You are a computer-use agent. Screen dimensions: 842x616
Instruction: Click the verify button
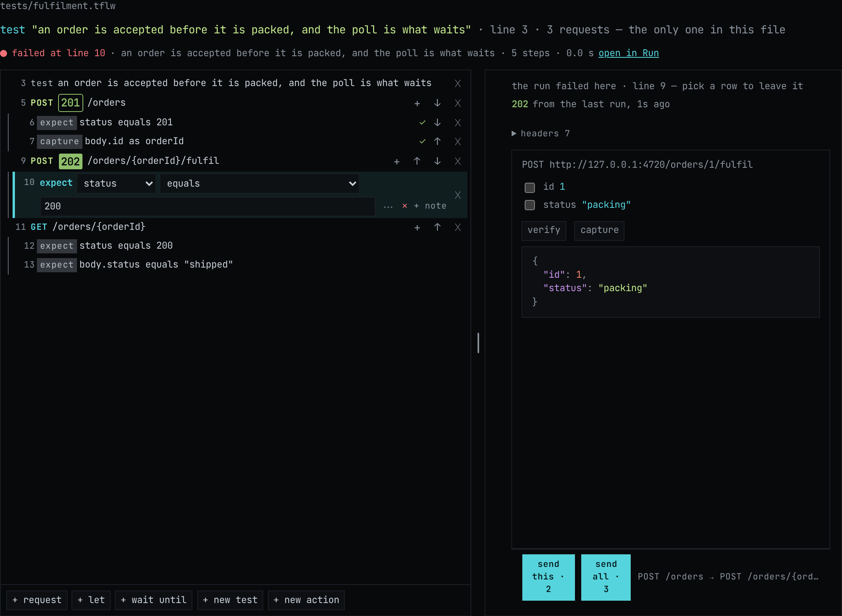pos(544,230)
